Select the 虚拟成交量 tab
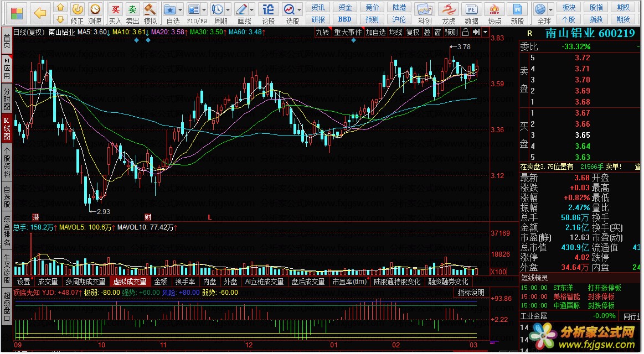The height and width of the screenshot is (354, 644). point(130,282)
